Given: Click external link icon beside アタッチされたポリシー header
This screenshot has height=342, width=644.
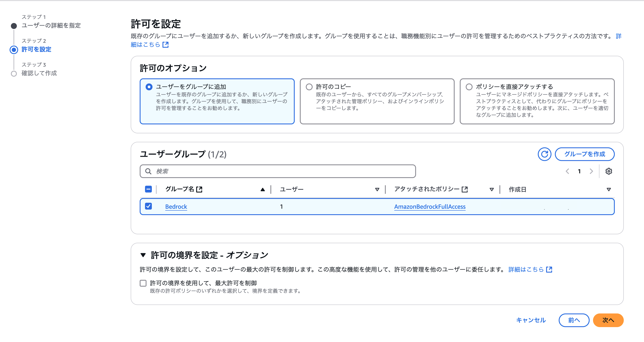Looking at the screenshot, I should (464, 190).
